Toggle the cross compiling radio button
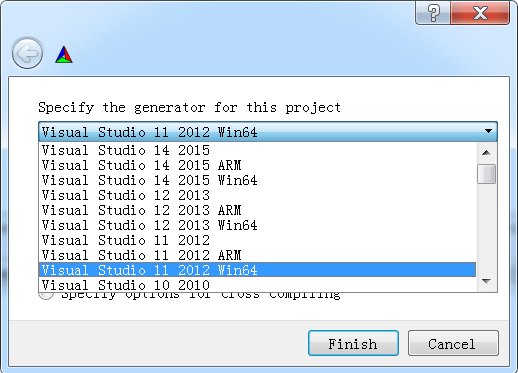 46,295
